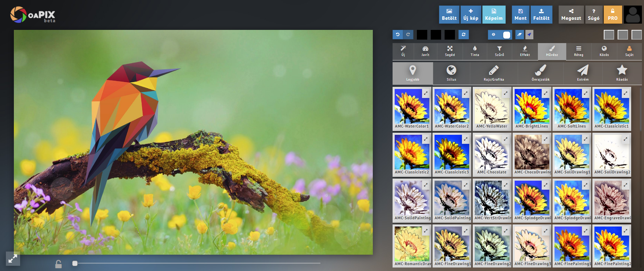644x271 pixels.
Task: Toggle the blue gear switch
Action: [x=499, y=34]
